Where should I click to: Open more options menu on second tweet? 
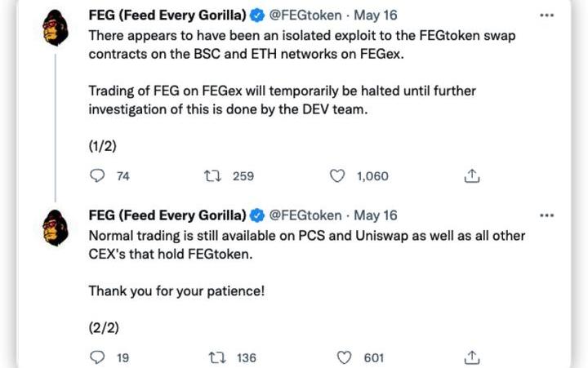pos(547,215)
